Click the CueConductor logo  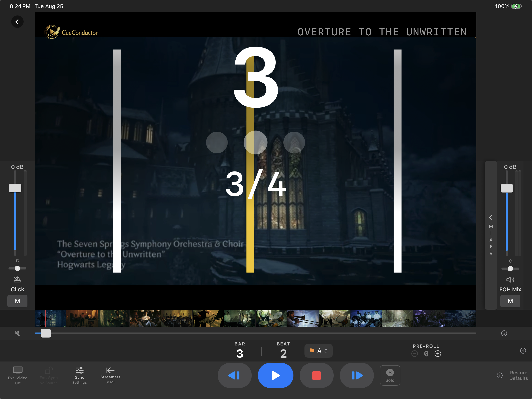[x=72, y=32]
